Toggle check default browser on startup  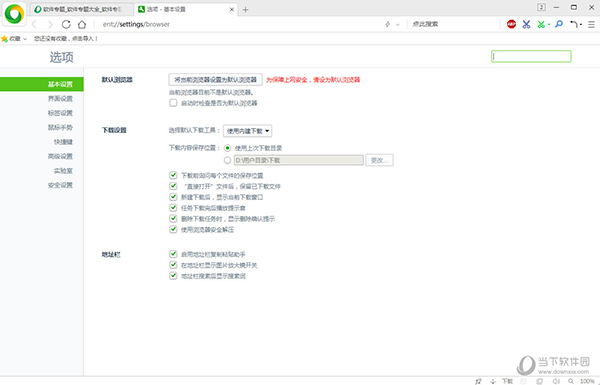point(173,103)
